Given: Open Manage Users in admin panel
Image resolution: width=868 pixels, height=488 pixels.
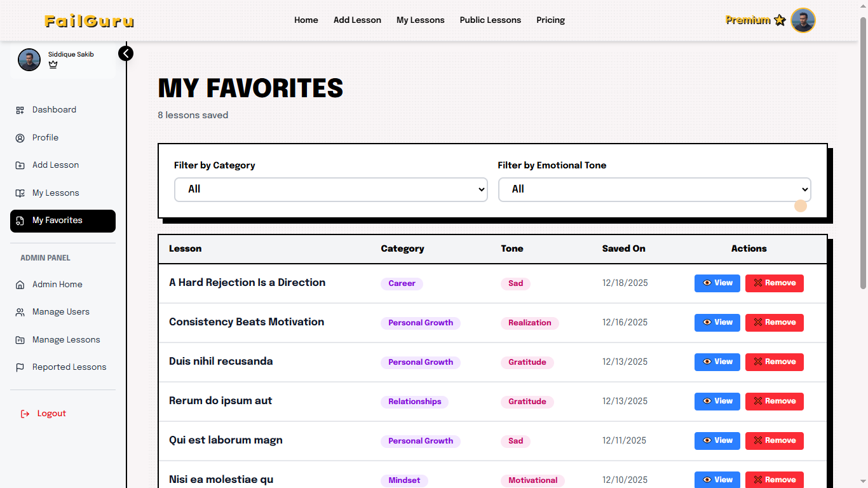Looking at the screenshot, I should click(x=63, y=312).
